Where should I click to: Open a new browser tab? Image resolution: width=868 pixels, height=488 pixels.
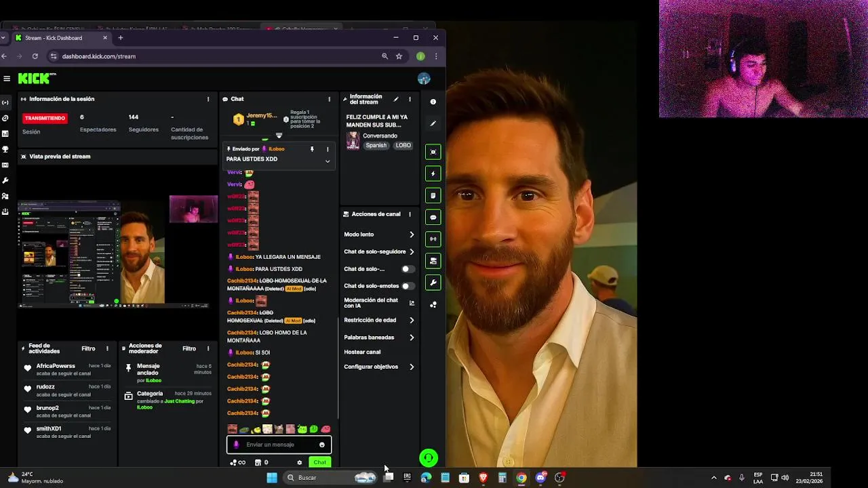pos(121,38)
